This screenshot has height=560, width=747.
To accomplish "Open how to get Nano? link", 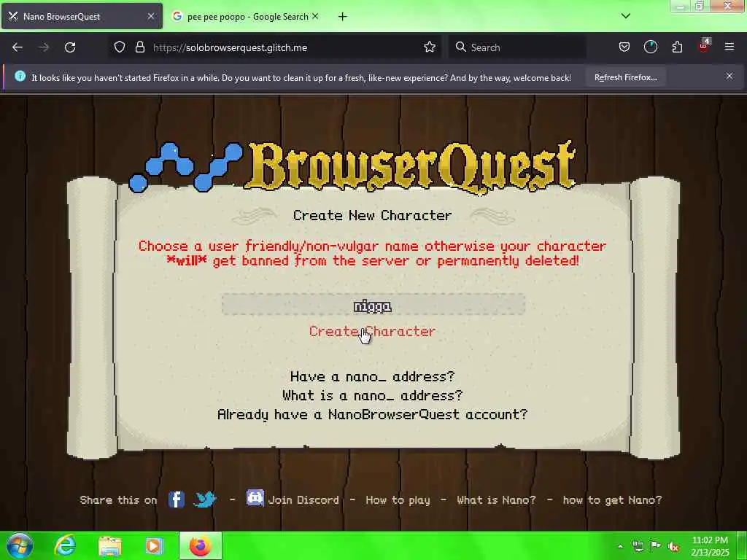I will click(x=612, y=500).
